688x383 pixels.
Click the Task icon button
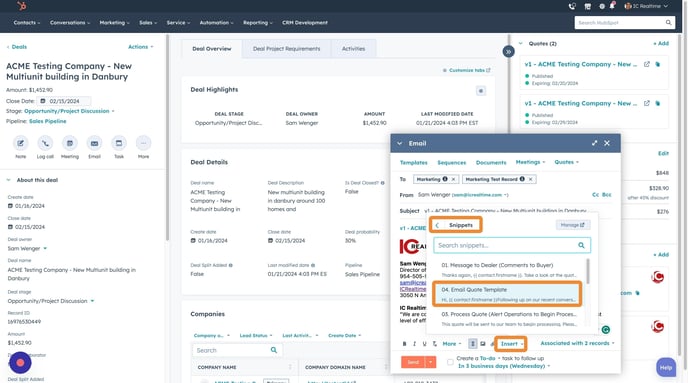coord(119,143)
